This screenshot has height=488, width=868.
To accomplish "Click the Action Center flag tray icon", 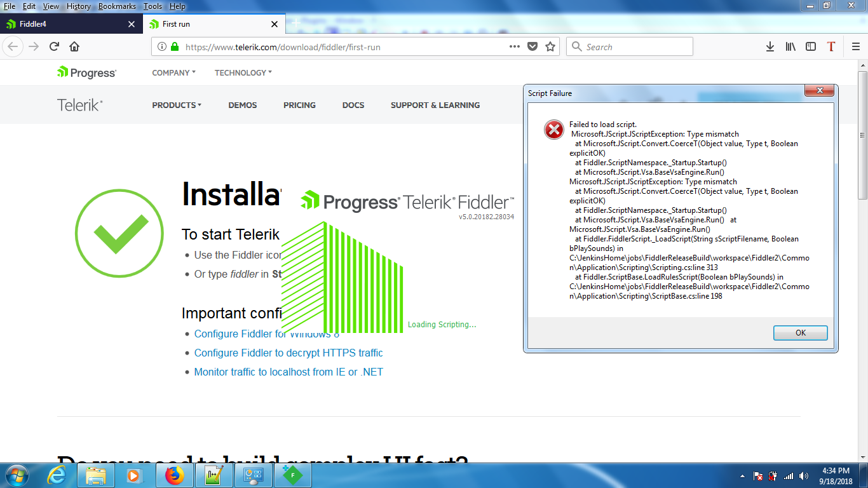I will (x=758, y=476).
